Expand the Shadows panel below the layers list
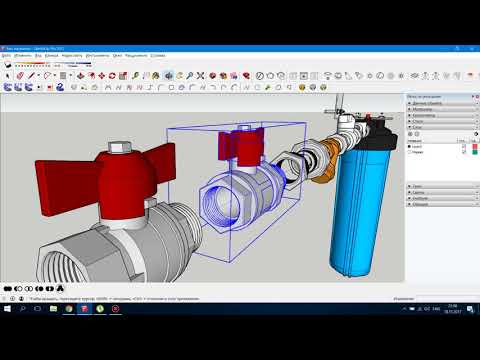This screenshot has height=360, width=480. click(x=443, y=186)
